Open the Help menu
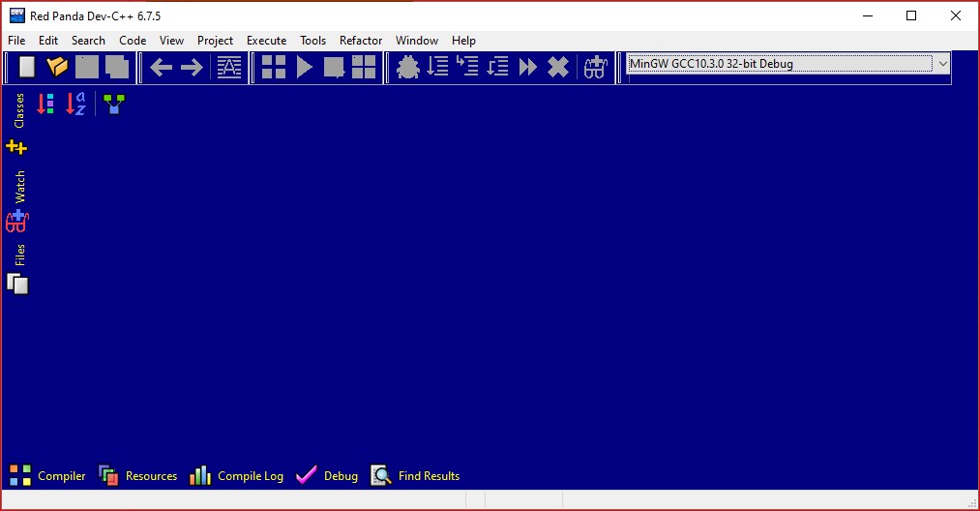 (x=463, y=41)
